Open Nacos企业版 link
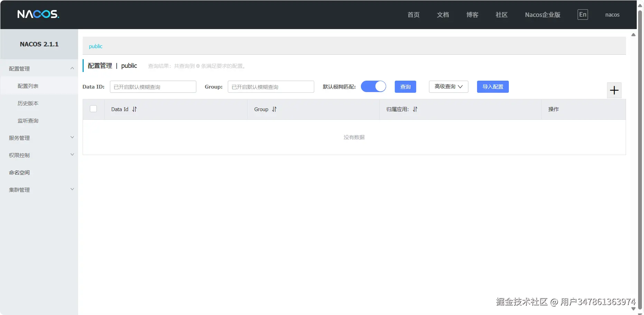The image size is (644, 315). point(543,15)
